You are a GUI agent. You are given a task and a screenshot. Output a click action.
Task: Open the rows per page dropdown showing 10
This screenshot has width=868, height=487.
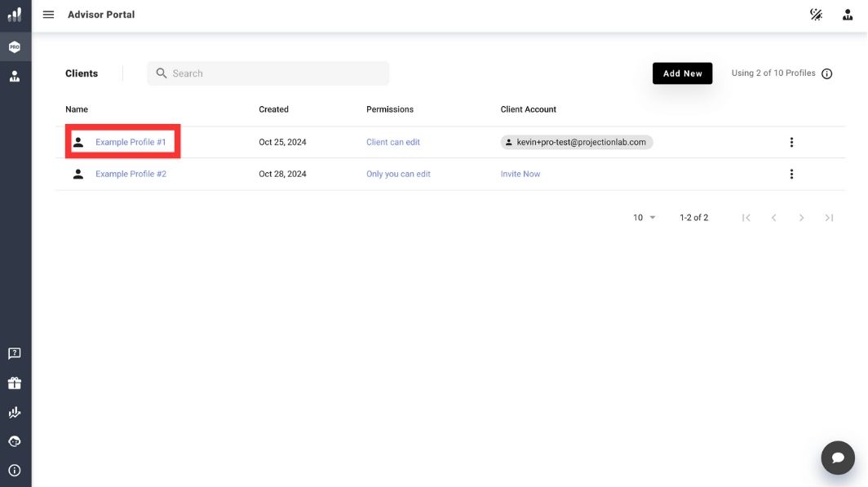(640, 216)
